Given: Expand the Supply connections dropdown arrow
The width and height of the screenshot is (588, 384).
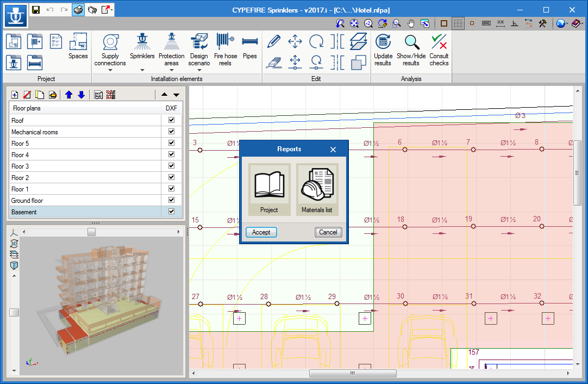Looking at the screenshot, I should pyautogui.click(x=110, y=70).
